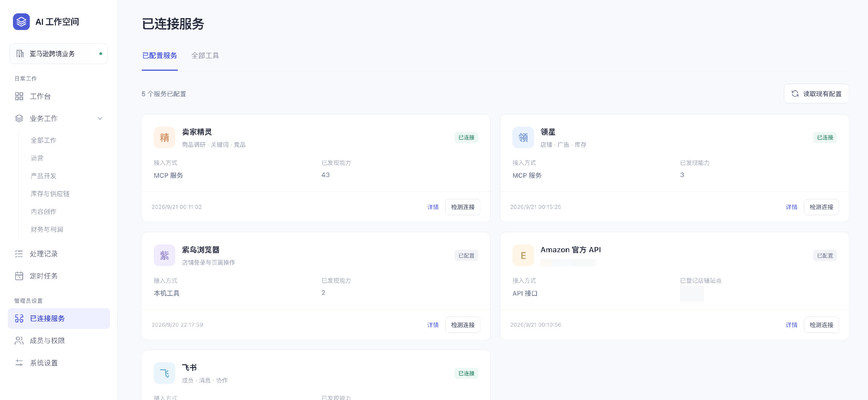
Task: Click the building icon beside 亚马逊跨境业务
Action: coord(20,54)
